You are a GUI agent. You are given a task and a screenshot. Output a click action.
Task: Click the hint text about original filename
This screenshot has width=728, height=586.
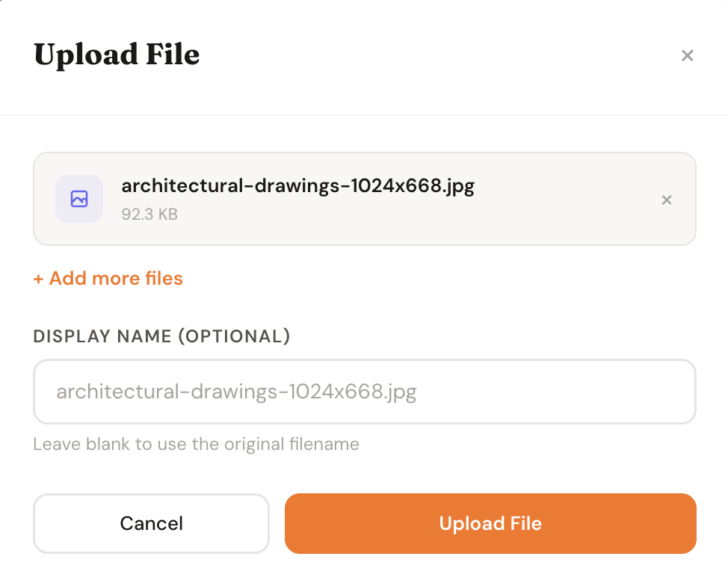(x=195, y=444)
